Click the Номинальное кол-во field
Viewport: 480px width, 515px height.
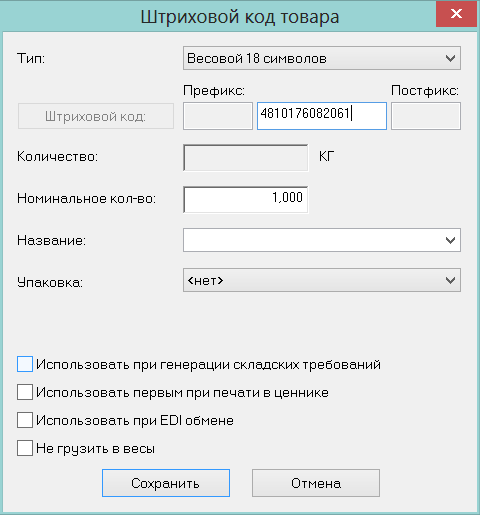[x=246, y=199]
